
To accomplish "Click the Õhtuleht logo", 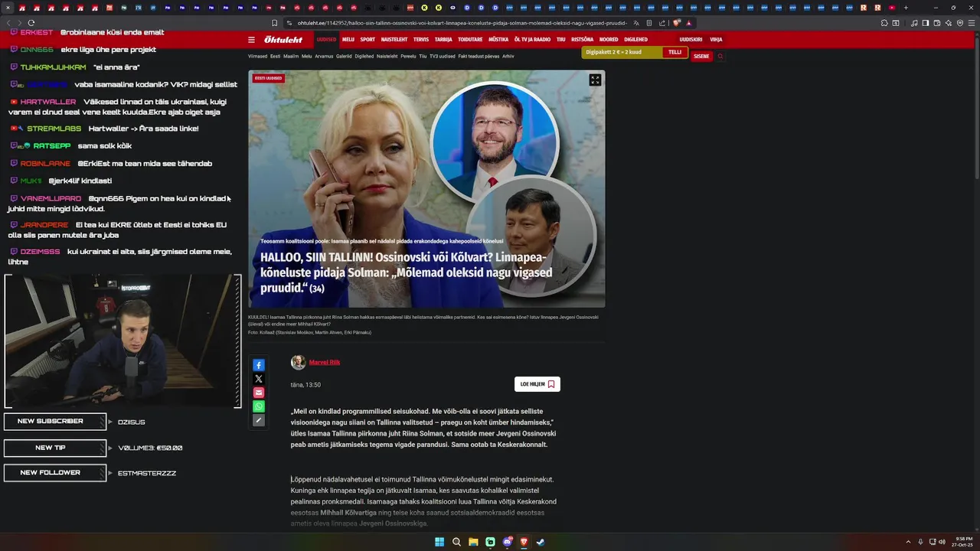I will [x=284, y=40].
